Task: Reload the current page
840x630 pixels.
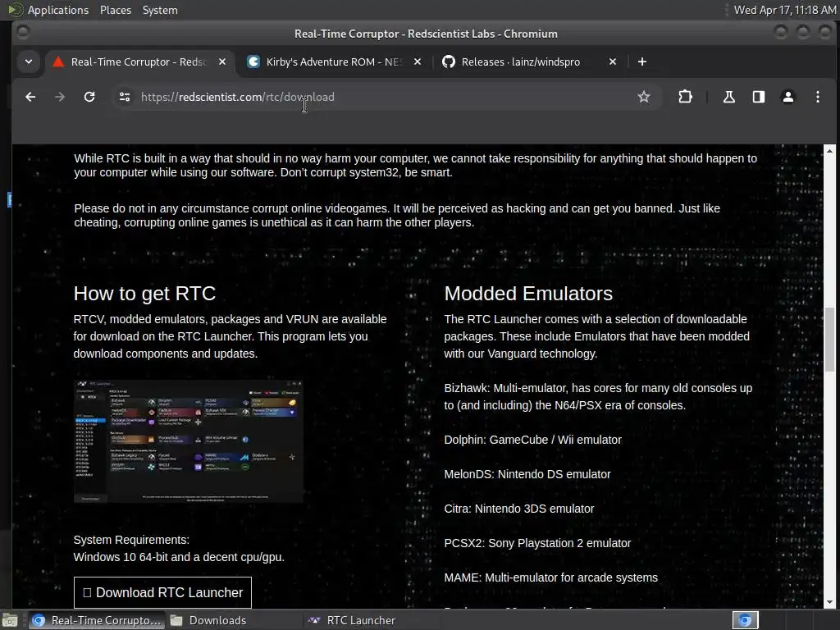Action: pos(89,97)
